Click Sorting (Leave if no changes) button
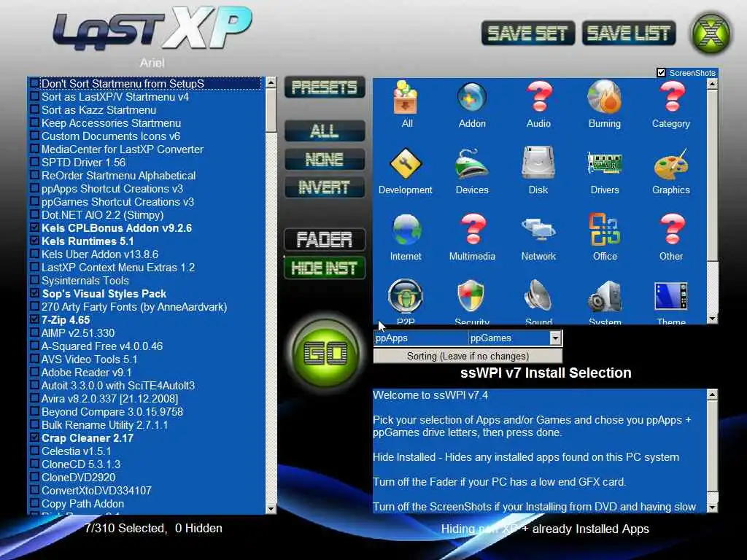The width and height of the screenshot is (747, 560). pos(468,356)
